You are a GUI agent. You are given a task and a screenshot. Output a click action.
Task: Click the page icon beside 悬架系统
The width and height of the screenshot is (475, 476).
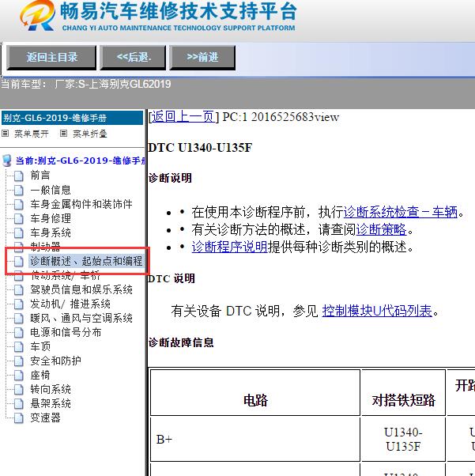19,404
